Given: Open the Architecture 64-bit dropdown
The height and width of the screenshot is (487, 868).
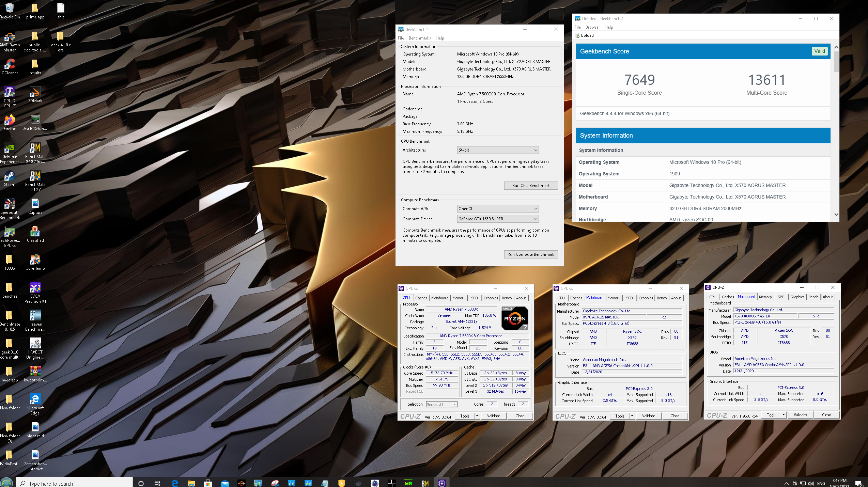Looking at the screenshot, I should (x=498, y=150).
